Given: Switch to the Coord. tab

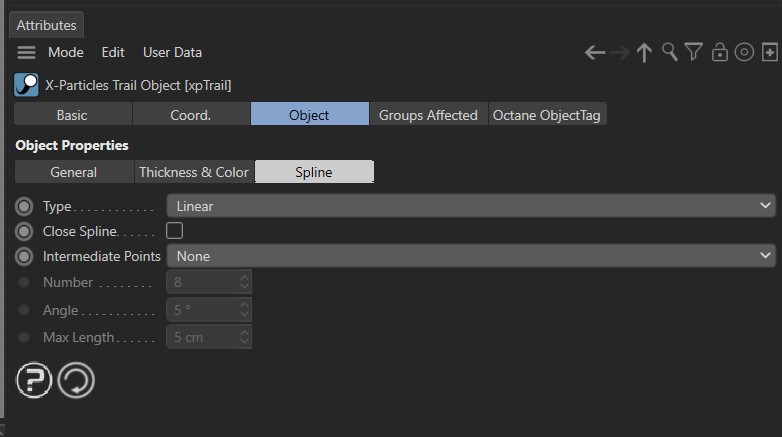Looking at the screenshot, I should click(191, 115).
